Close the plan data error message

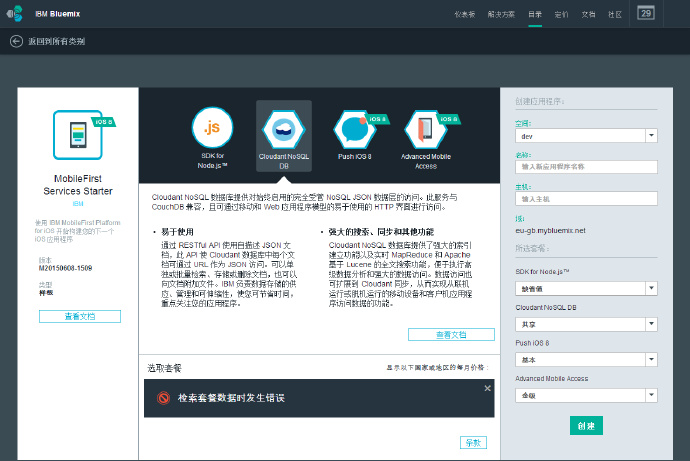(487, 388)
